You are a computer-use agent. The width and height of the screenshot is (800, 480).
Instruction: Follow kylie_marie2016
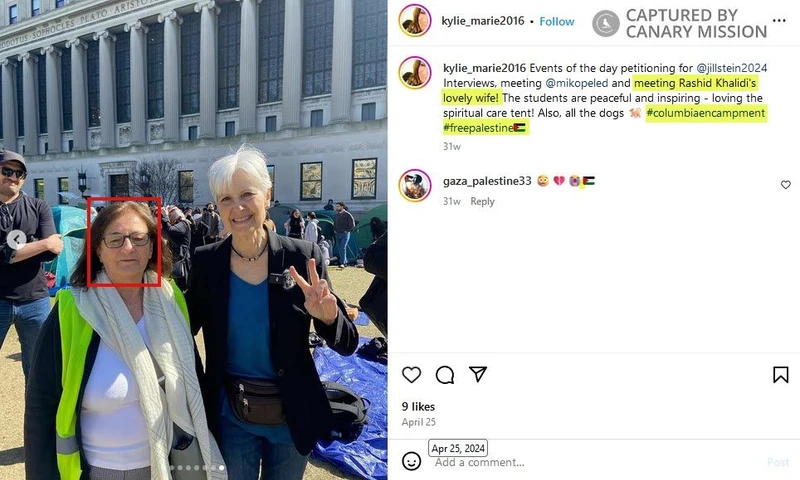point(557,21)
